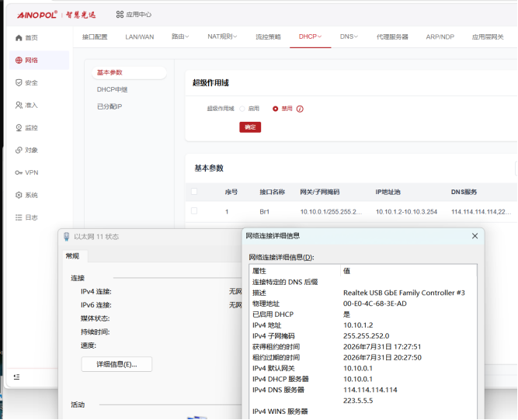
Task: Open the 日志 list icon in sidebar
Action: click(19, 217)
